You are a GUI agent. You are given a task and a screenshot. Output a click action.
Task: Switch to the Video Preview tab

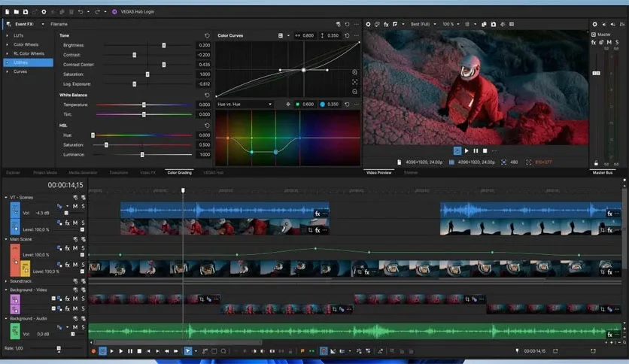[x=378, y=172]
